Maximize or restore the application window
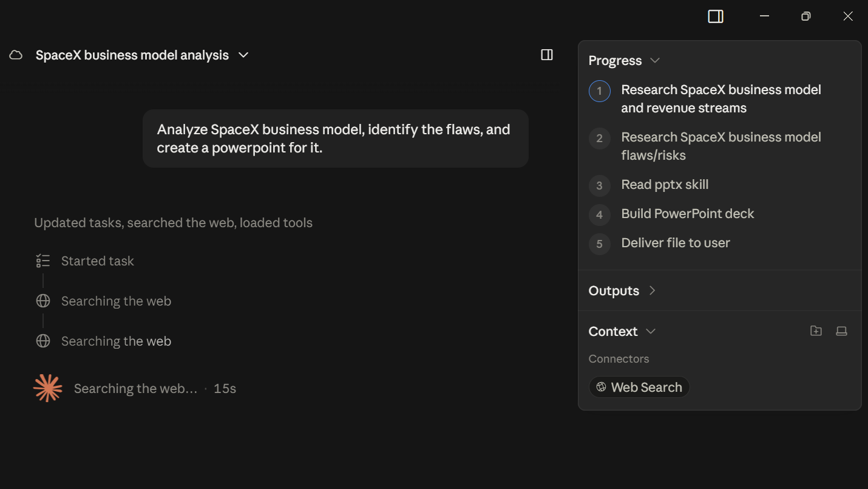Image resolution: width=868 pixels, height=489 pixels. click(x=806, y=16)
